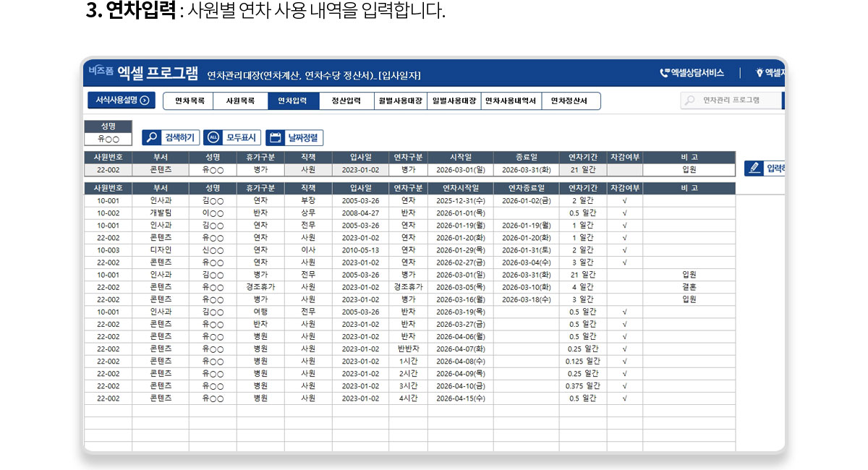Image resolution: width=868 pixels, height=470 pixels.
Task: Open the 연차구분 cell in the input row
Action: point(408,170)
